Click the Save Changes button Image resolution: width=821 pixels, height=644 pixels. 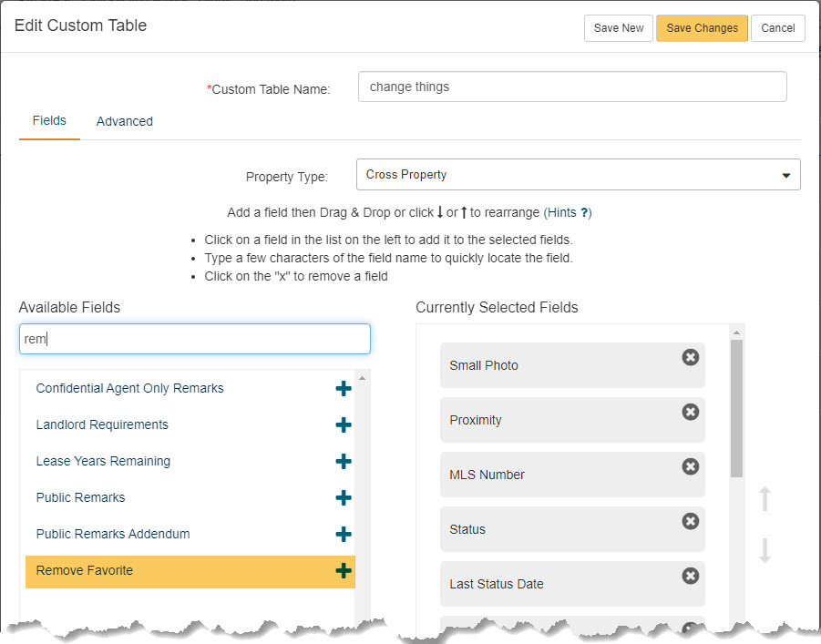pos(703,28)
